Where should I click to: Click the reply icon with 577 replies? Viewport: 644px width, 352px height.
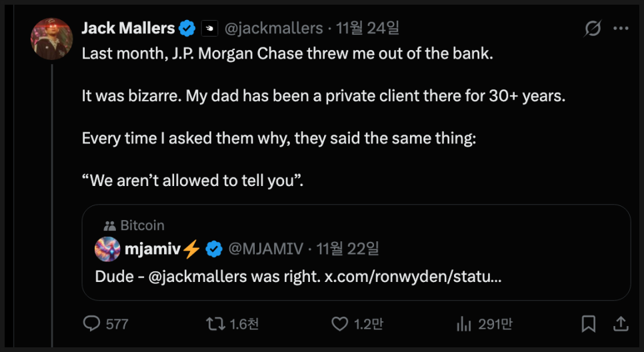coord(91,324)
